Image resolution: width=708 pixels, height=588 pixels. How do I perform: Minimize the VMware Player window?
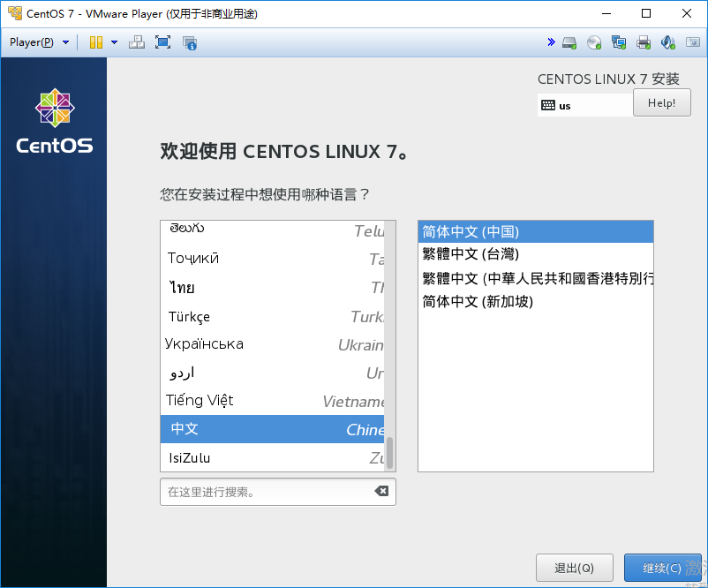tap(606, 13)
